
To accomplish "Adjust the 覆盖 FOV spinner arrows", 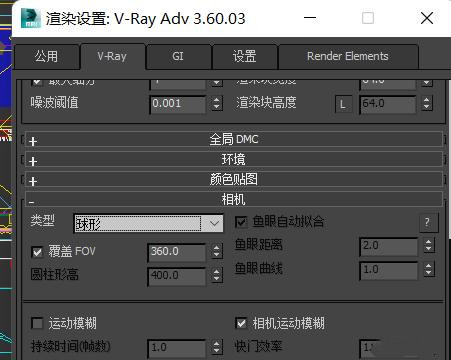I will (x=217, y=252).
